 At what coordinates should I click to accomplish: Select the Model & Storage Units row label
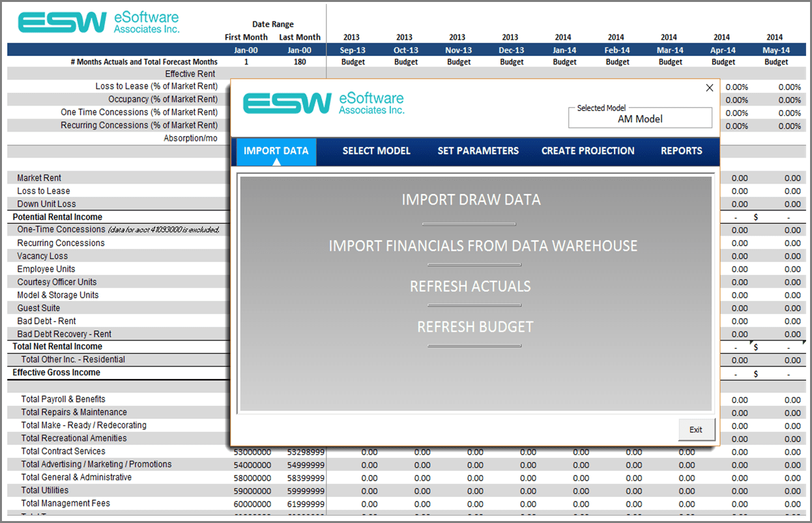pyautogui.click(x=58, y=295)
